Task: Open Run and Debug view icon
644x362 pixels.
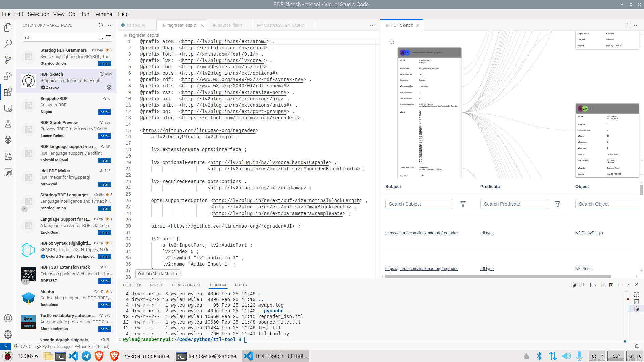Action: 8,76
